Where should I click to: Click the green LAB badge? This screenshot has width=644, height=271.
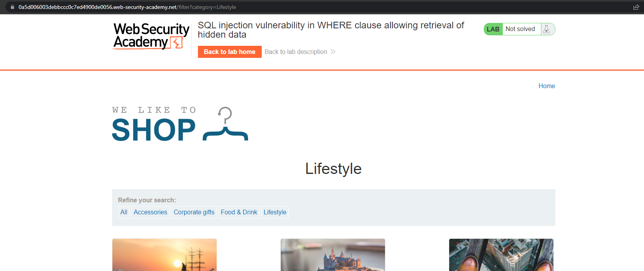[493, 29]
